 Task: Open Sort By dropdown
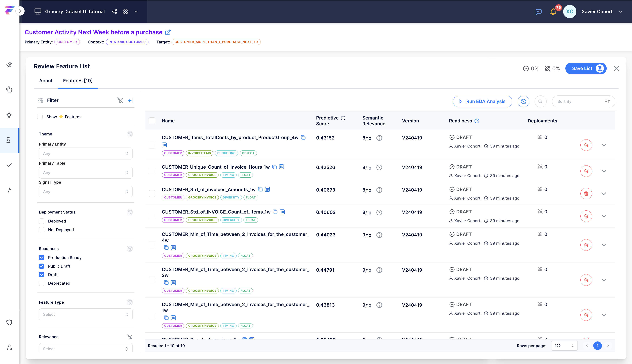pos(583,102)
